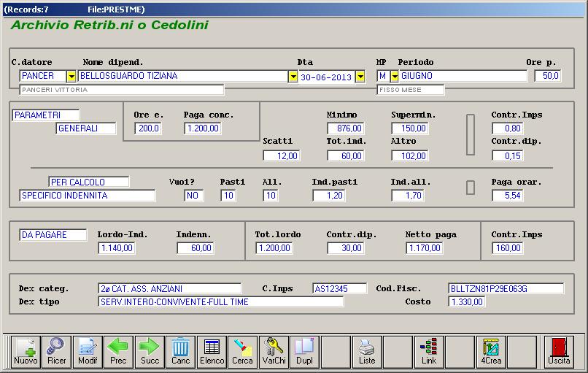Click the small rectangle beside Ind.all.
This screenshot has height=373, width=588.
(x=471, y=188)
